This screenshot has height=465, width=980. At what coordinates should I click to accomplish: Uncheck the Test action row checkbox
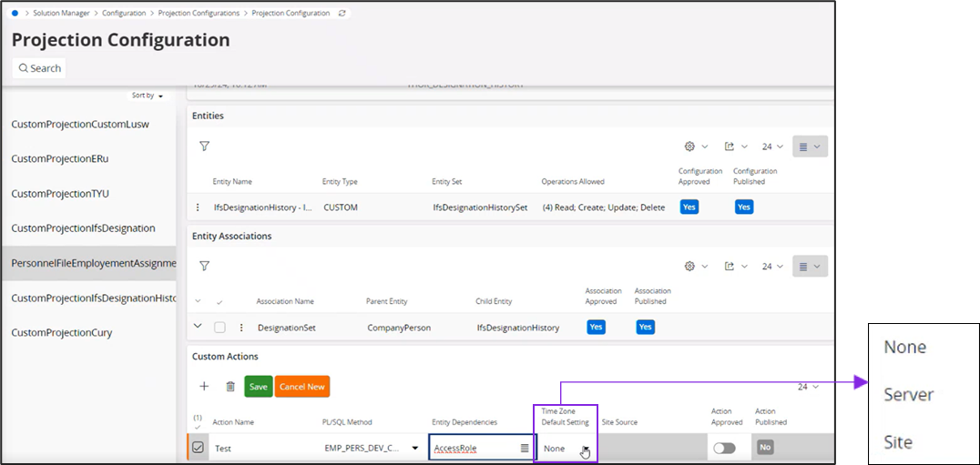tap(199, 448)
